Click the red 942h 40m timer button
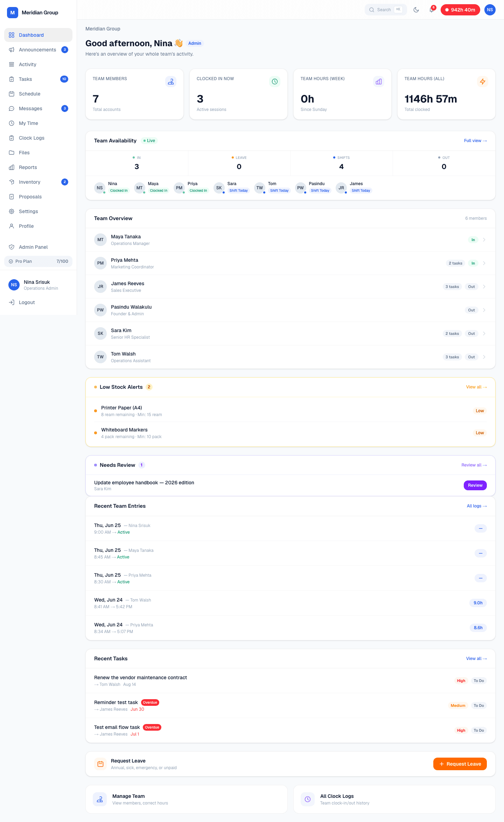The image size is (504, 822). click(x=460, y=10)
